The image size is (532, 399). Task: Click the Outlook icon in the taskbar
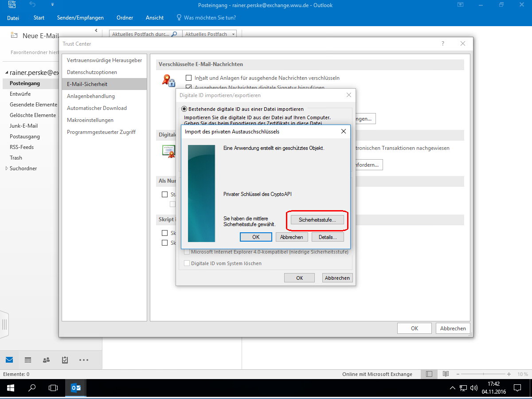click(76, 388)
